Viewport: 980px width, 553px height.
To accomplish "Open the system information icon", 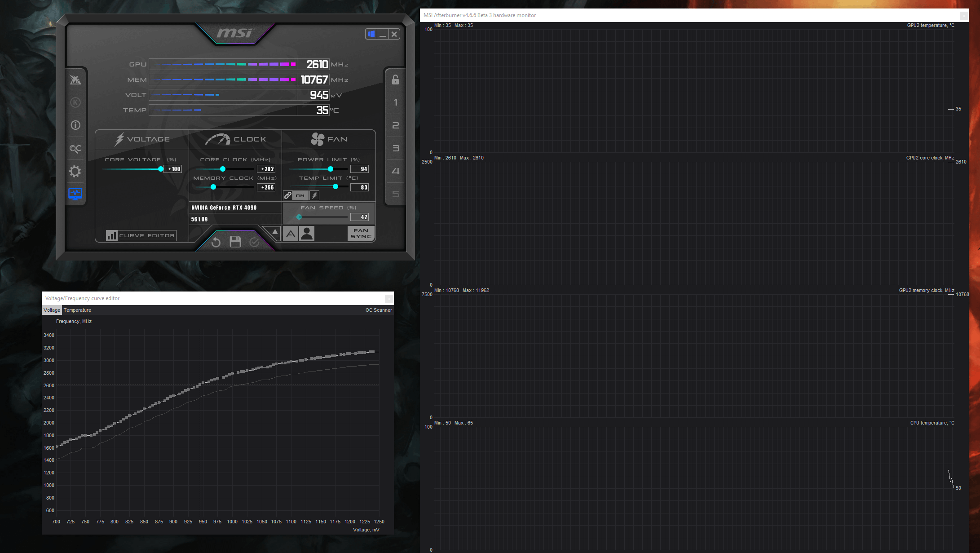I will click(75, 125).
